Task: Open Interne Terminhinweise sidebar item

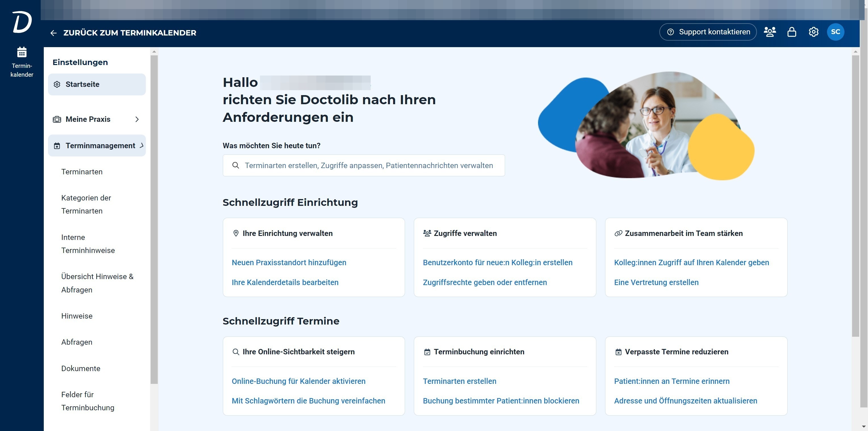Action: coord(88,244)
